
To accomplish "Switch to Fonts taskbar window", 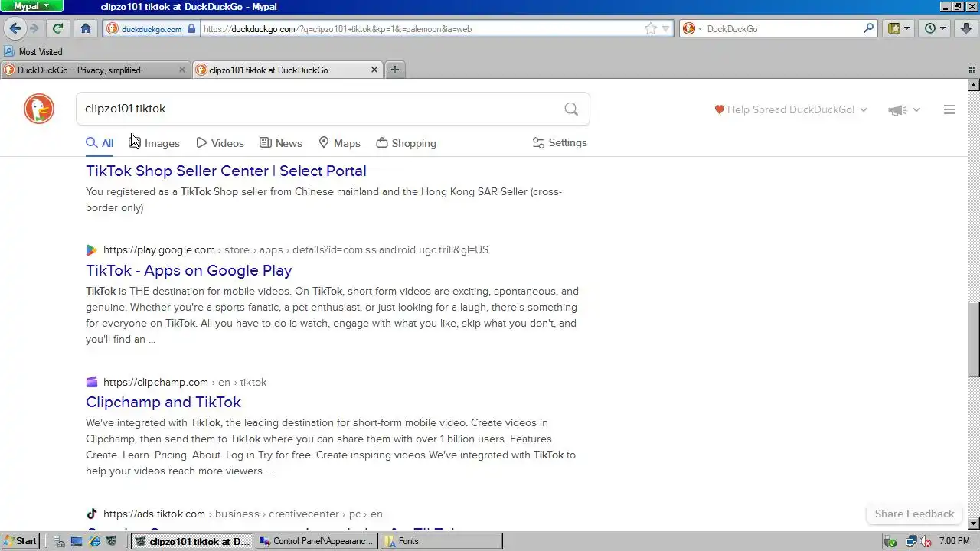I will click(x=441, y=541).
